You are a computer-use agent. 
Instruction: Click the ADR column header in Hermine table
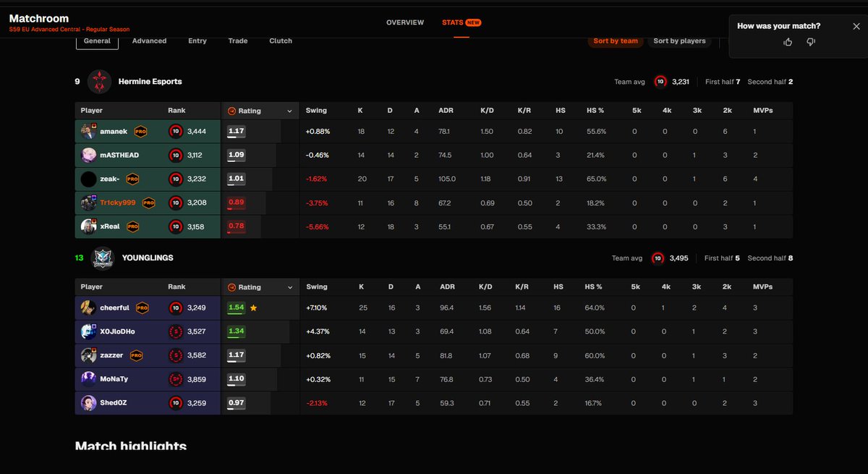pyautogui.click(x=446, y=111)
